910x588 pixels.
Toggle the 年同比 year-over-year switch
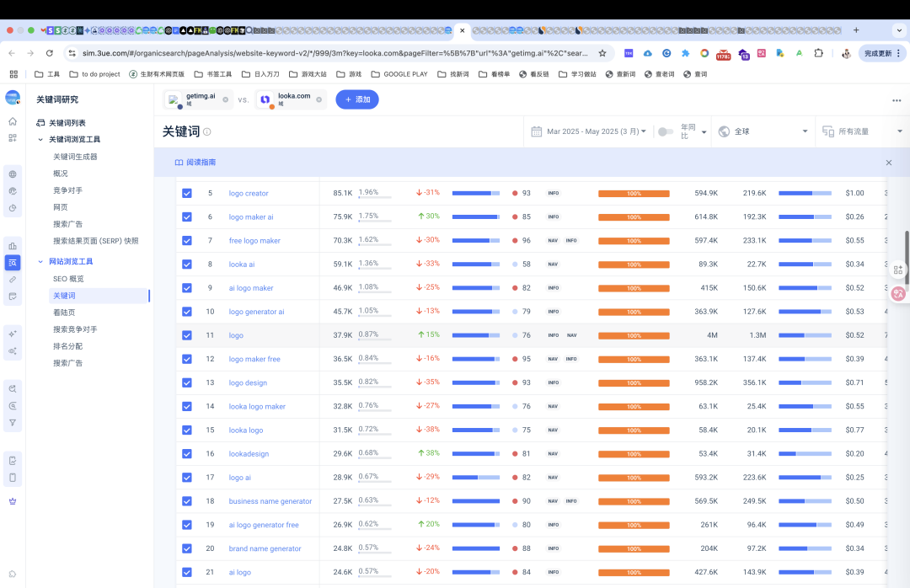(665, 131)
